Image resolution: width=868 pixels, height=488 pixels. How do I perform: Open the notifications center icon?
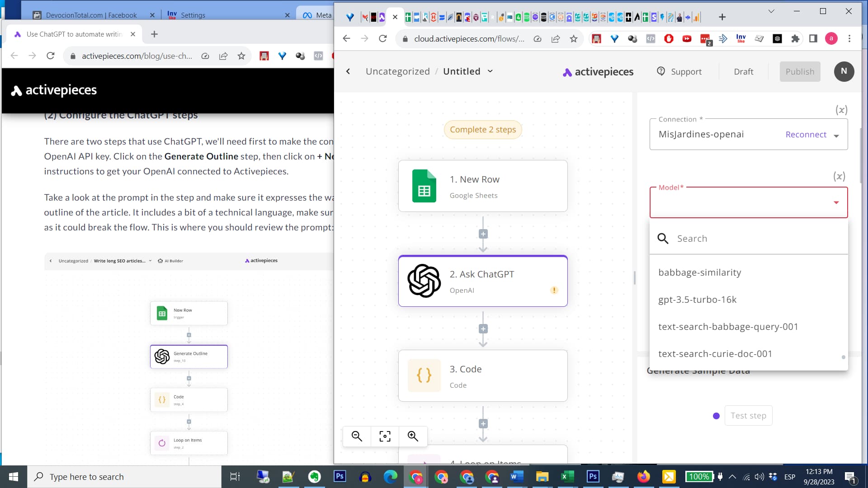(850, 477)
